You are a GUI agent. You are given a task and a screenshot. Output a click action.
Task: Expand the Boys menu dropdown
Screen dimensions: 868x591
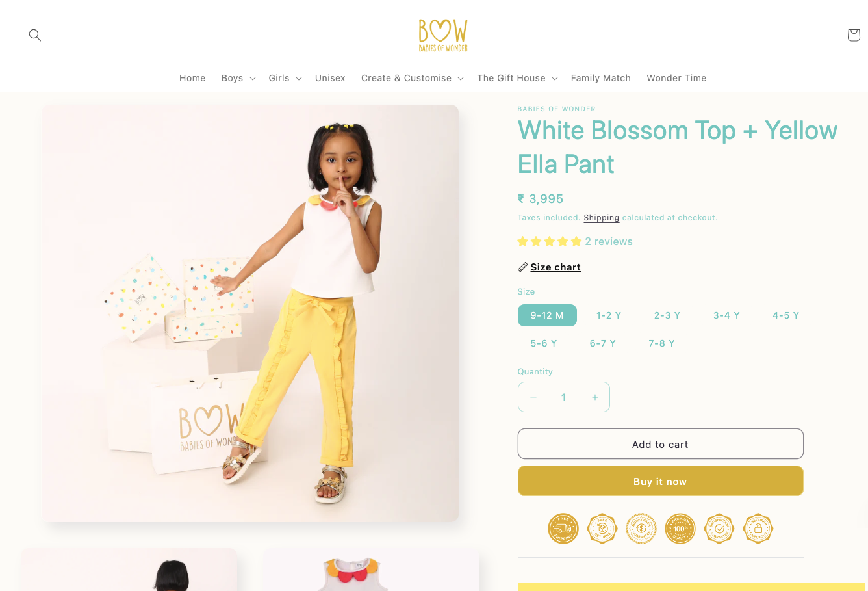point(238,78)
